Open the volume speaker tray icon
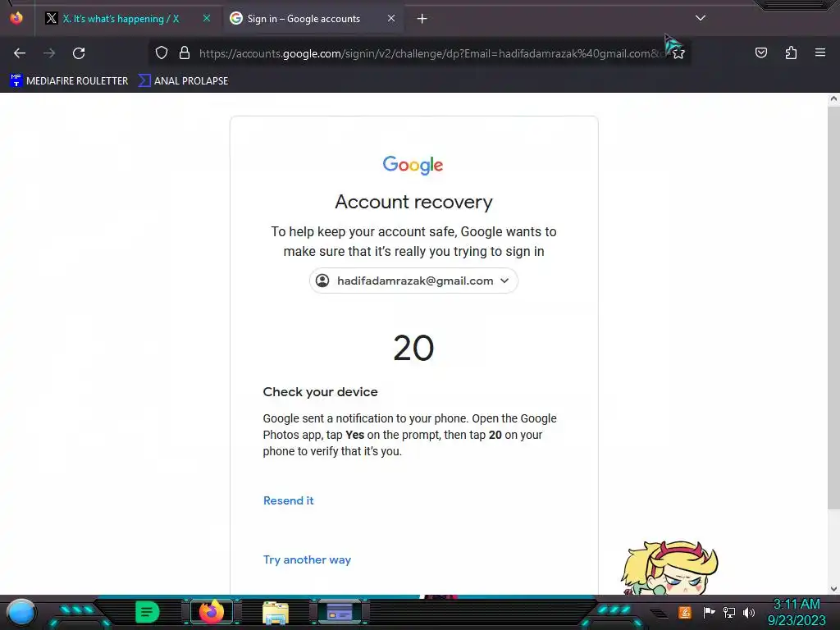This screenshot has width=840, height=630. [748, 612]
